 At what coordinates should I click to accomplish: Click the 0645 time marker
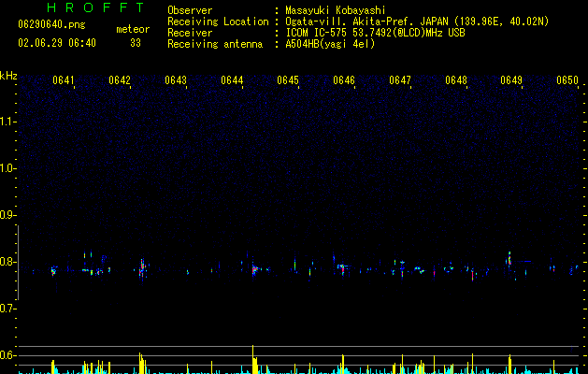(x=288, y=80)
